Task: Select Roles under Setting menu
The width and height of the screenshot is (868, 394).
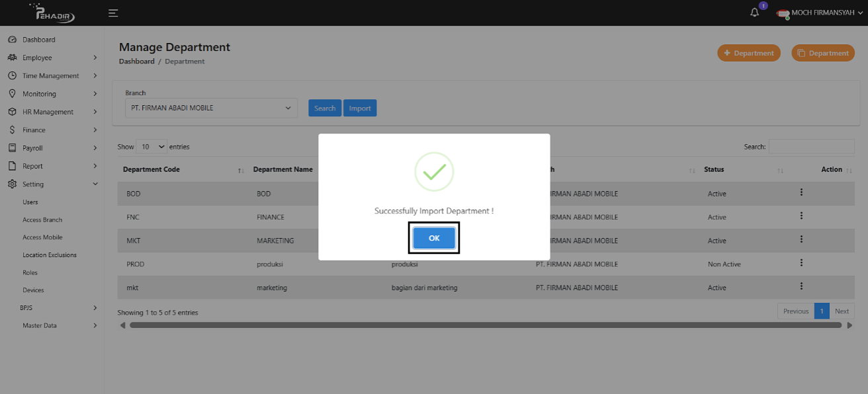Action: (30, 272)
